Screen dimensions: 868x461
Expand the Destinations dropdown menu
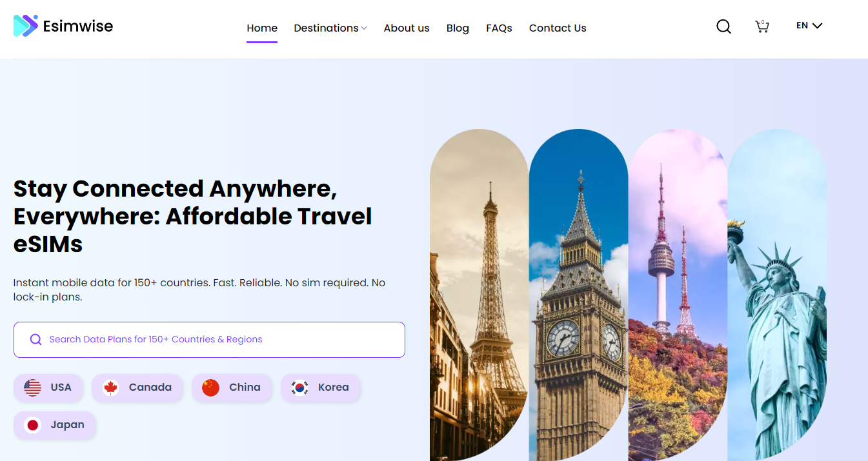click(330, 28)
